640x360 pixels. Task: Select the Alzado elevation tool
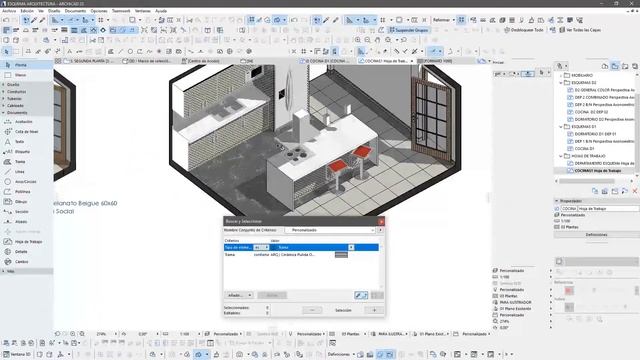coord(26,222)
